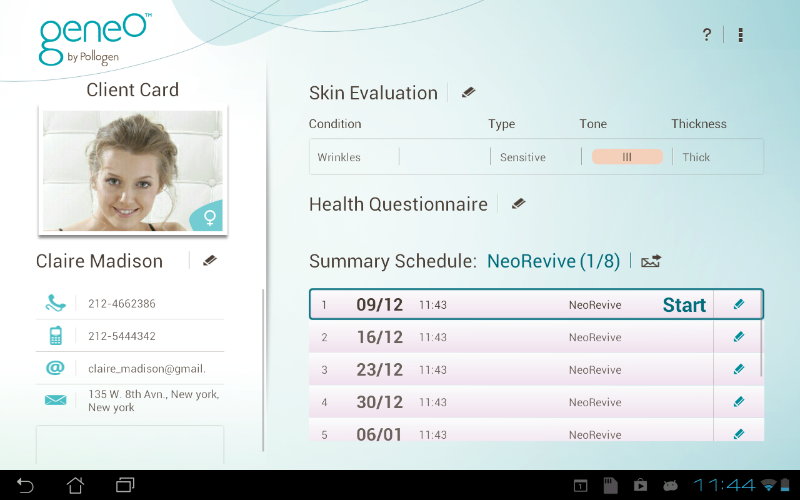The width and height of the screenshot is (800, 500).
Task: Edit the 06/01 session pencil icon
Action: click(739, 434)
